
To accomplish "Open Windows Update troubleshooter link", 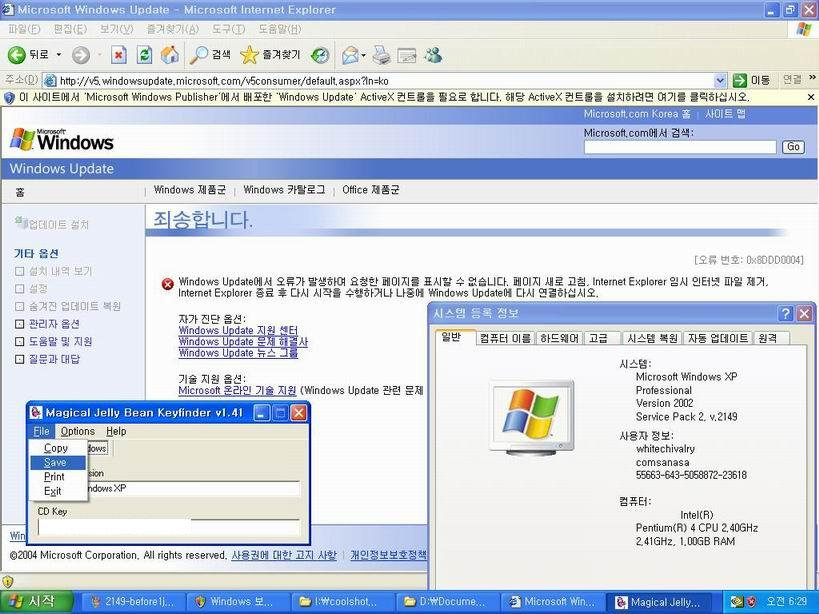I will coord(243,342).
